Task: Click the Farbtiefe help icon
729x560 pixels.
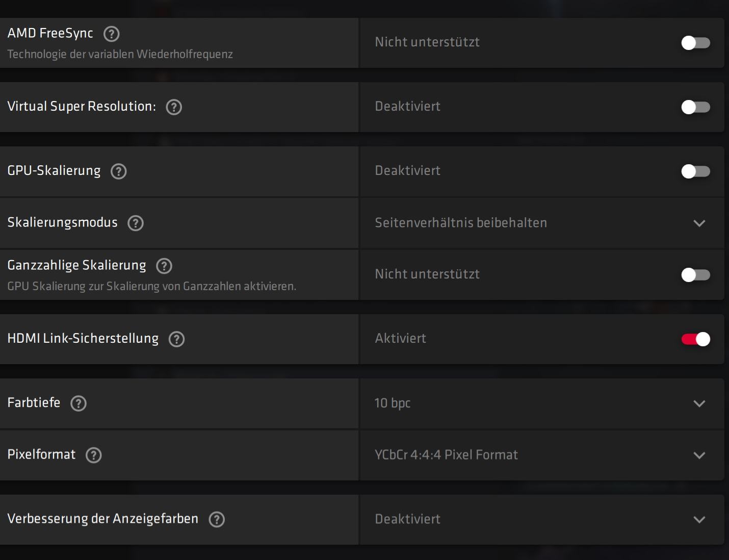Action: [x=79, y=403]
